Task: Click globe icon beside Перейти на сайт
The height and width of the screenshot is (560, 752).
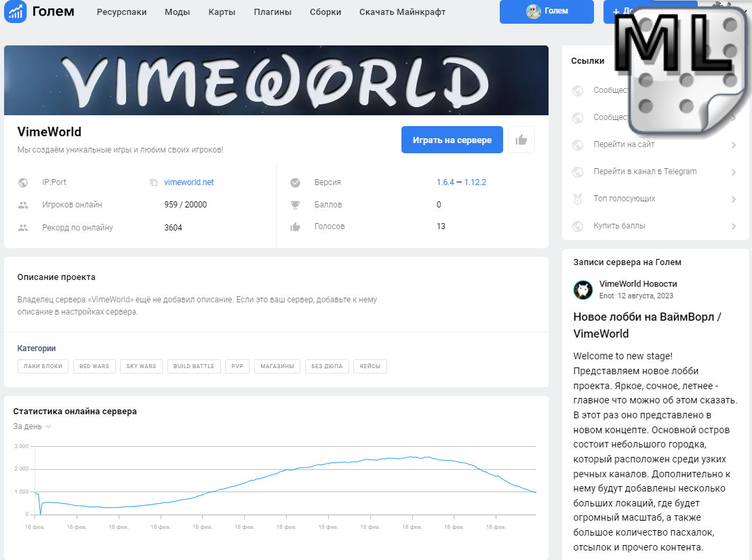Action: [x=578, y=145]
